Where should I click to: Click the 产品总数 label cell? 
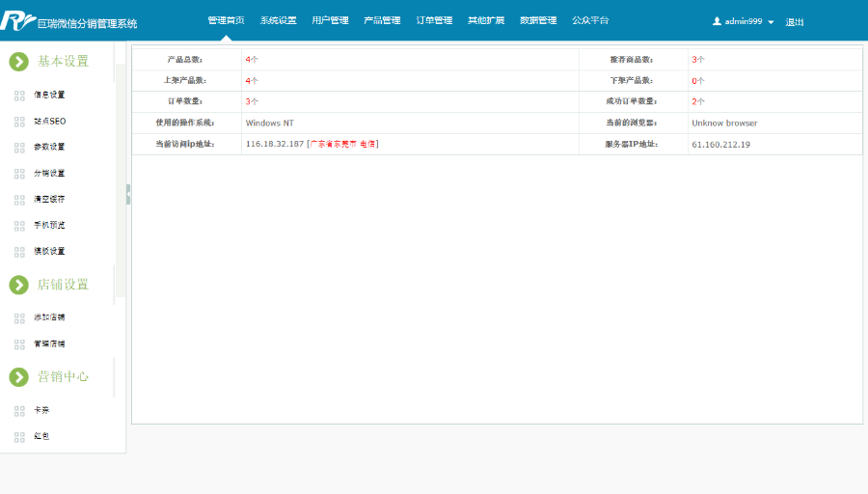tap(186, 59)
